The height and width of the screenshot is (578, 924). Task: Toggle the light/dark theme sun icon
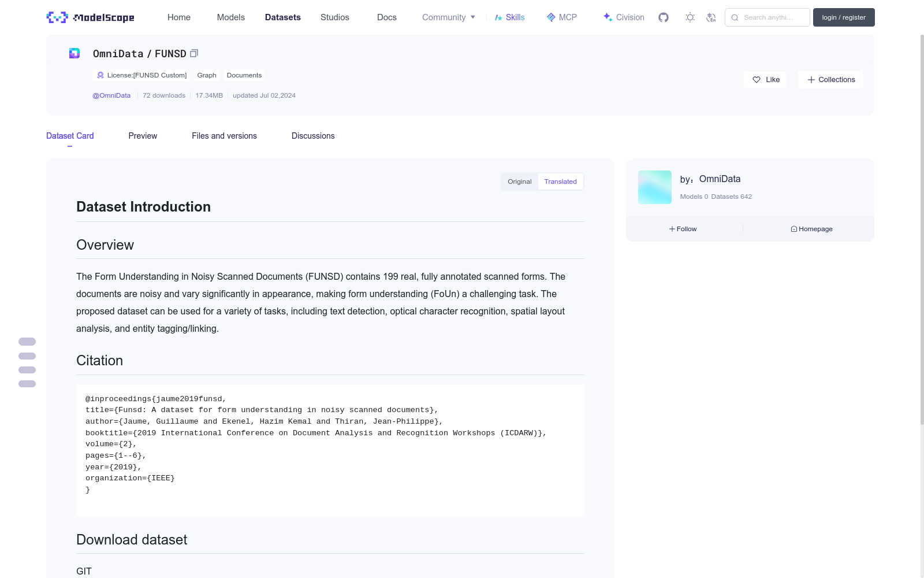(690, 17)
